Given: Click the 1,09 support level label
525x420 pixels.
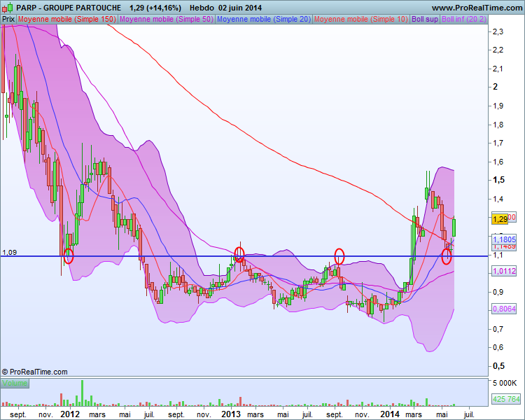Looking at the screenshot, I should [x=9, y=252].
